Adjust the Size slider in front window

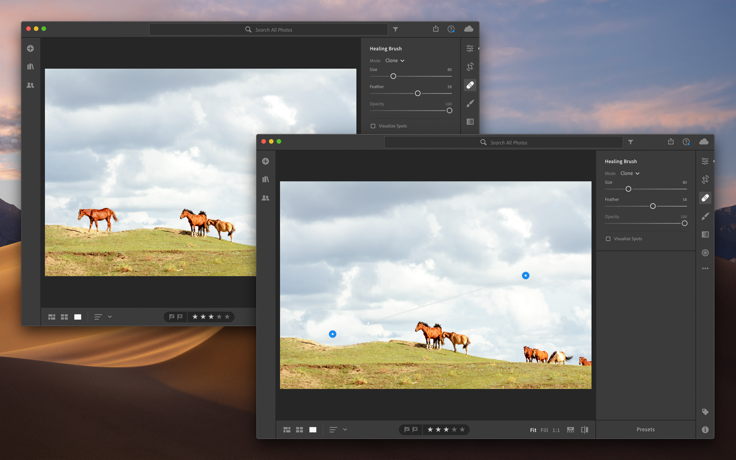tap(628, 189)
